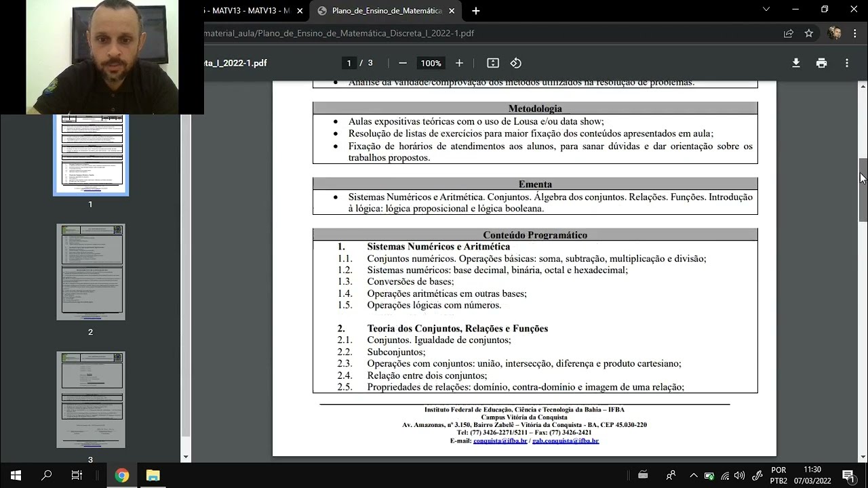Open Windows Task View

77,475
